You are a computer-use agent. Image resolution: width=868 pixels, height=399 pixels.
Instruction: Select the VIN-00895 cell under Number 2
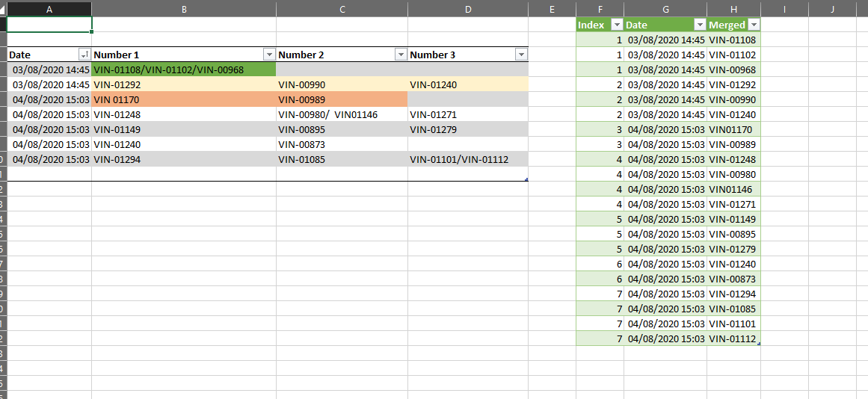[x=342, y=129]
